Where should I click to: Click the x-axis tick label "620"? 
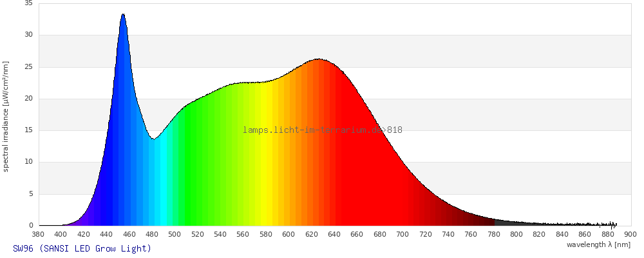coord(311,235)
